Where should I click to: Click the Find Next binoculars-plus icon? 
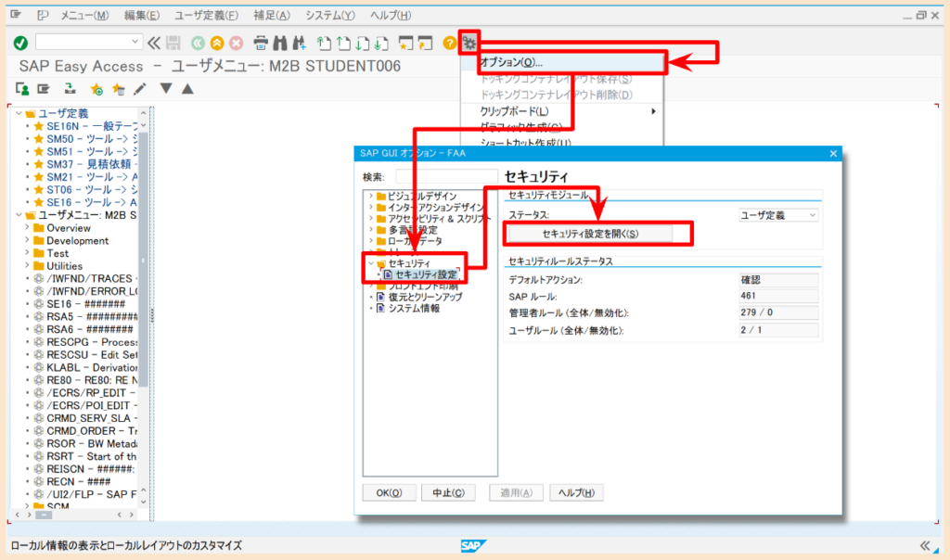pos(299,43)
